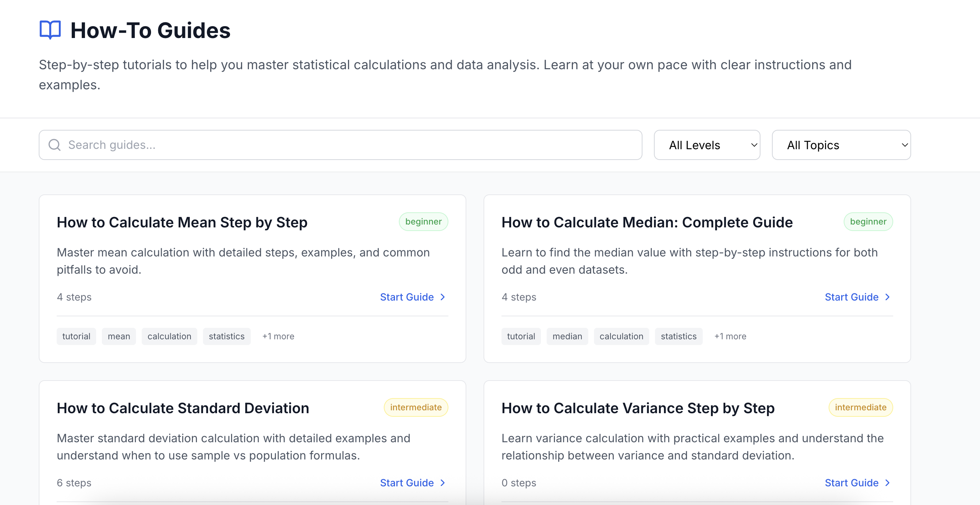980x505 pixels.
Task: Click the arrow chevron next to Mean guide's Start Guide
Action: [442, 297]
